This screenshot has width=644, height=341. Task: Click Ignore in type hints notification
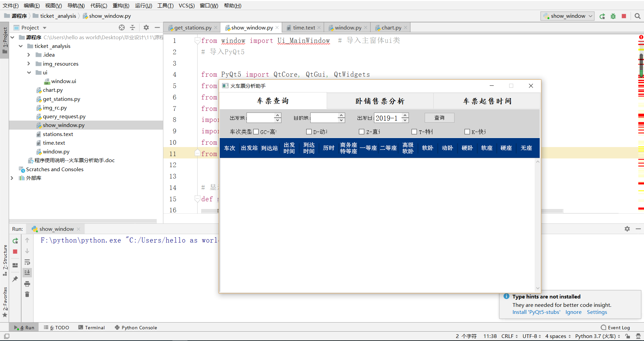[x=574, y=312]
